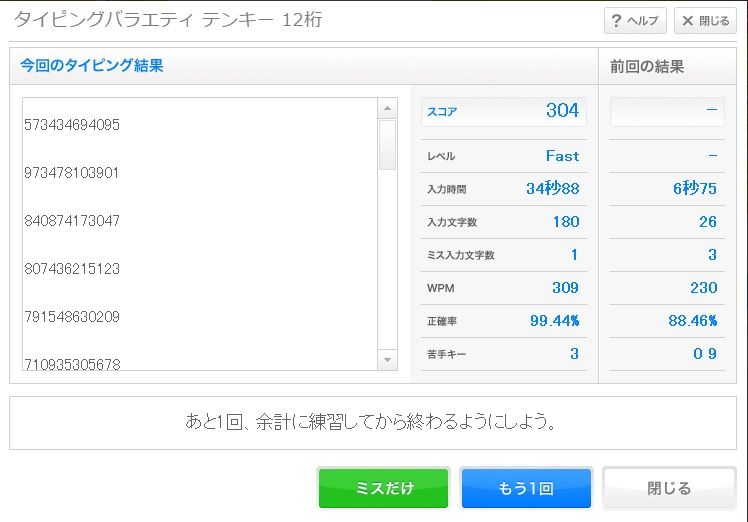The width and height of the screenshot is (748, 522).
Task: Click the score value 304
Action: (563, 111)
